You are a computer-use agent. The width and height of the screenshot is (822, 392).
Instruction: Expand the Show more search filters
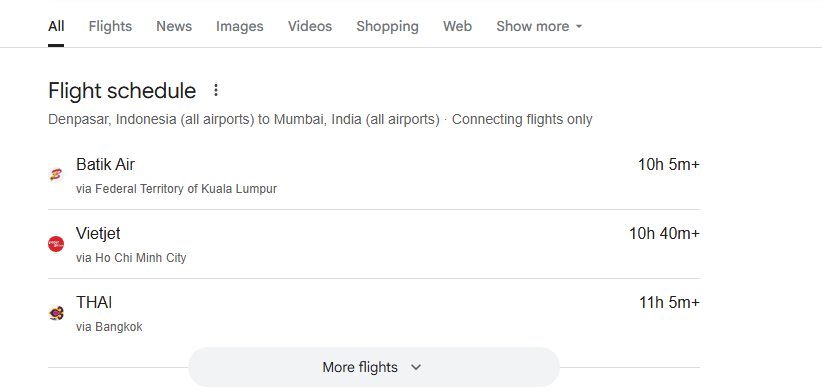[539, 26]
